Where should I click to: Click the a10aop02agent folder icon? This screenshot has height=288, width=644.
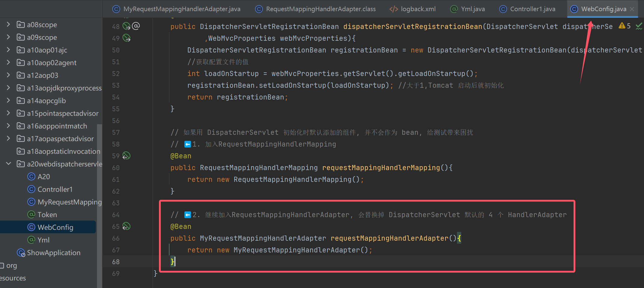pyautogui.click(x=20, y=62)
